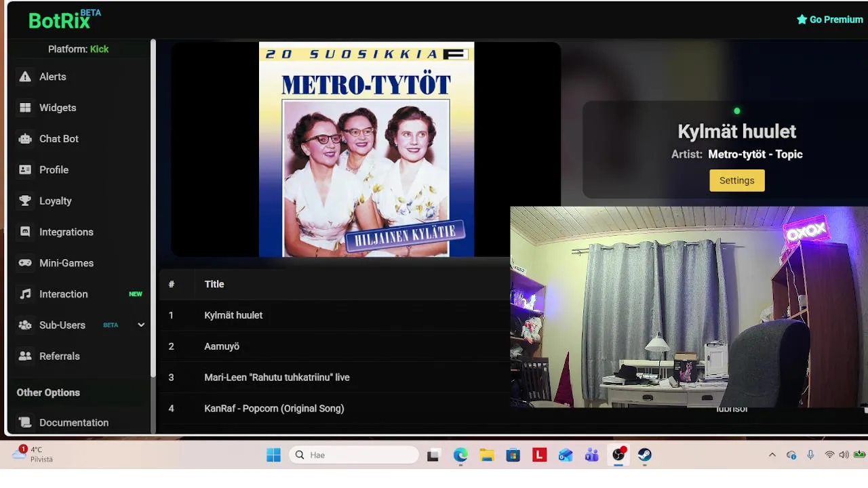868x488 pixels.
Task: Click the Metro-Tytöt album cover thumbnail
Action: [x=366, y=149]
